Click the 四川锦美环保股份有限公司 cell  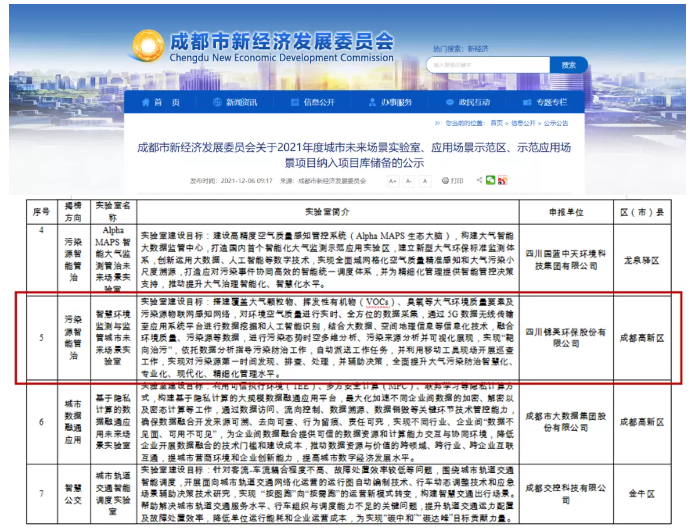(x=566, y=338)
